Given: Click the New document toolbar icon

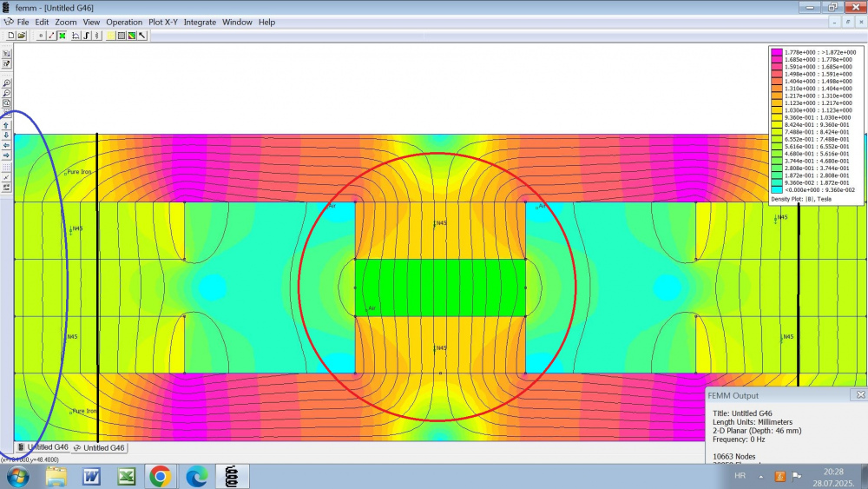Looking at the screenshot, I should [x=11, y=36].
